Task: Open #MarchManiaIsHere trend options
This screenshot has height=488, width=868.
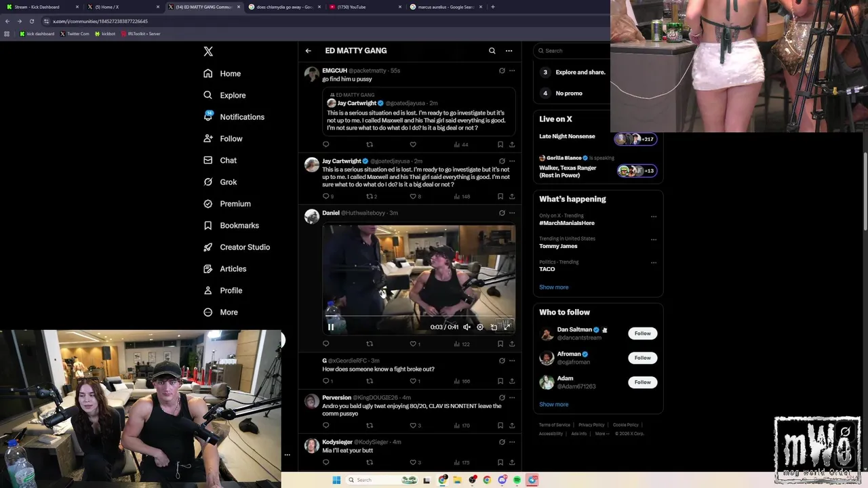Action: 654,217
